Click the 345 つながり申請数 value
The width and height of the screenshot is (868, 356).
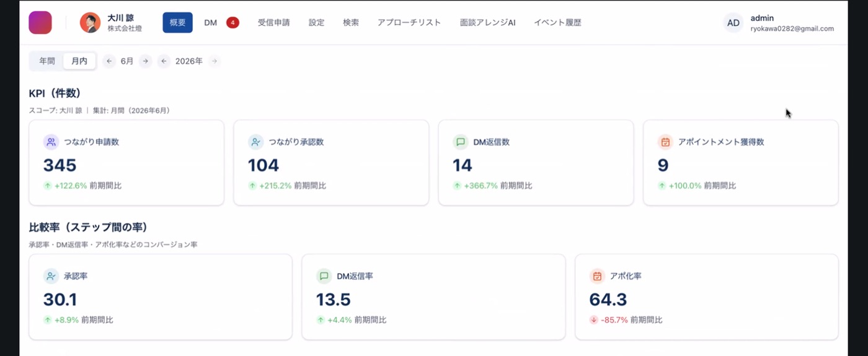pos(60,165)
